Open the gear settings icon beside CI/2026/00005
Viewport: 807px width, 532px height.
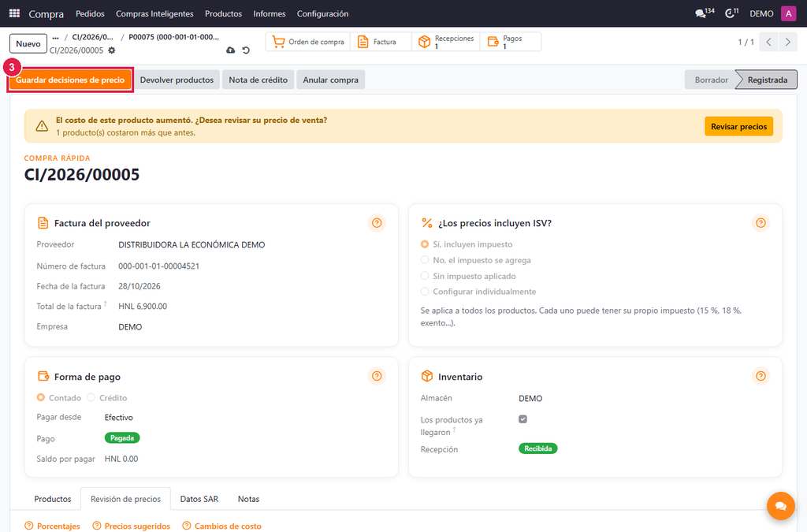(112, 50)
